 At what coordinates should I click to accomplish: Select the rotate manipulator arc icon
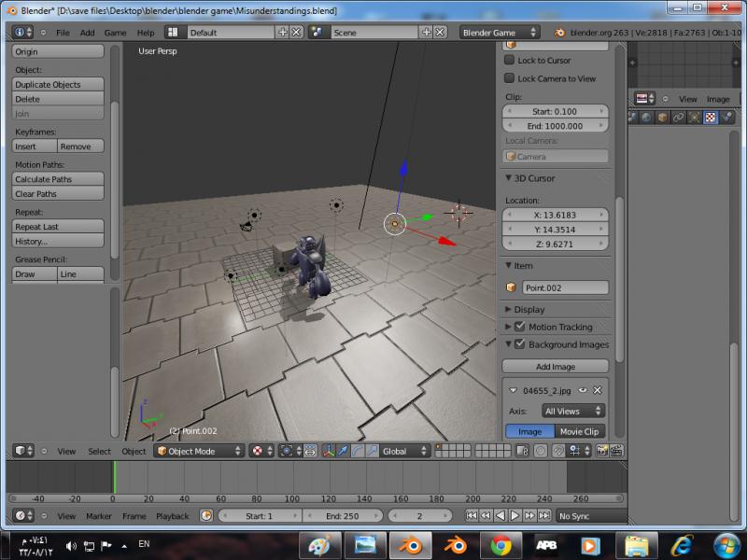(x=358, y=451)
